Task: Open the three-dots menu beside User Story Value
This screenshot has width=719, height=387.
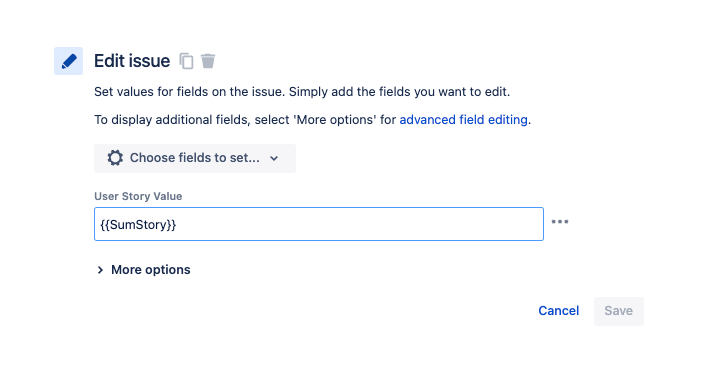Action: point(560,222)
